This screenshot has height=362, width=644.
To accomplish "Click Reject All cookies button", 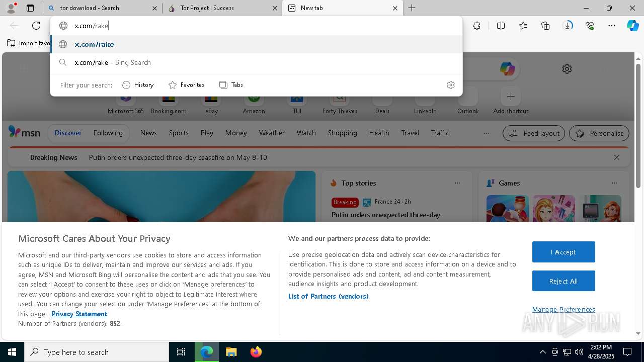I will coord(563,281).
